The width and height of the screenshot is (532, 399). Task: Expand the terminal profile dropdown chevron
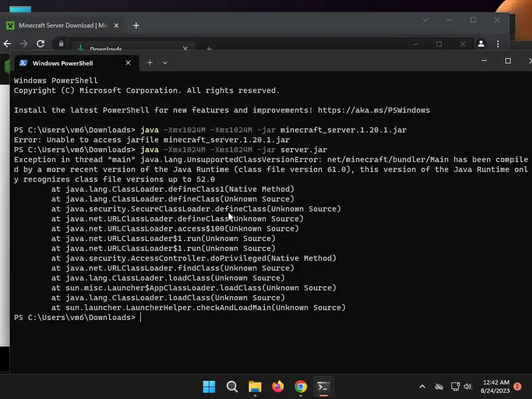pos(165,63)
